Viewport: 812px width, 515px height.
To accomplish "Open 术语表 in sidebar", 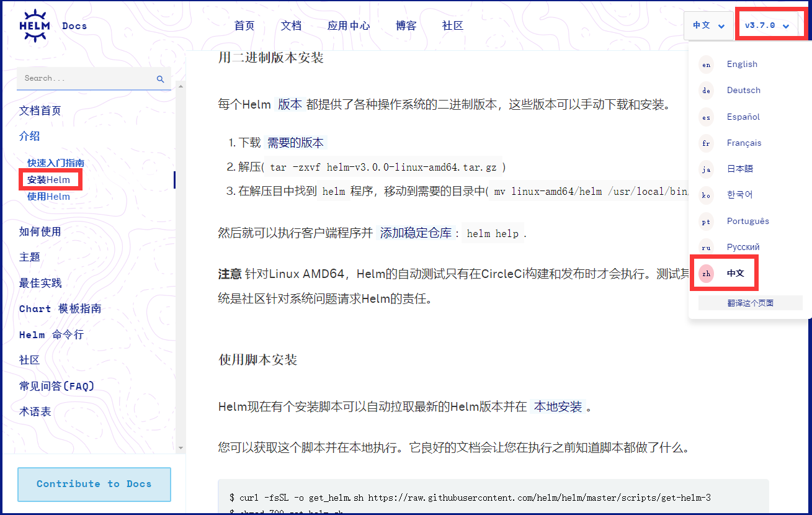I will (x=35, y=412).
